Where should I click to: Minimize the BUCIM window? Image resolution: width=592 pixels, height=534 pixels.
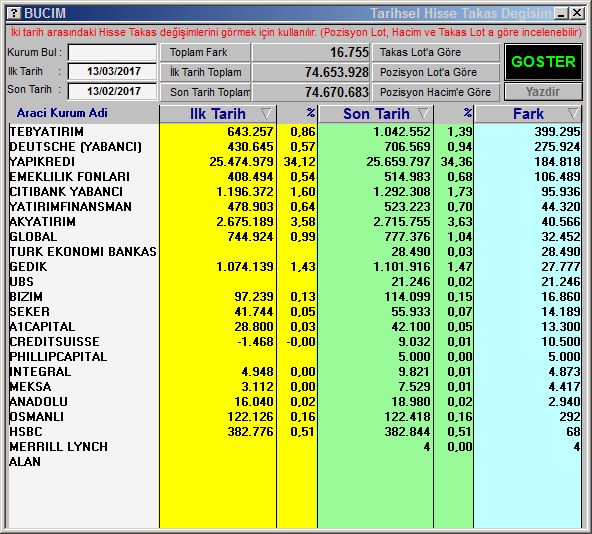561,14
